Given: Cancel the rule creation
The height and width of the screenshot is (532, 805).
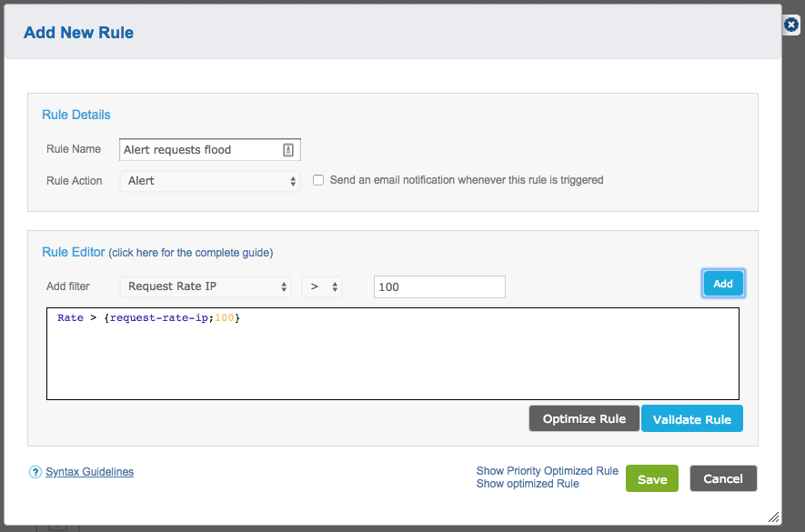Looking at the screenshot, I should click(723, 478).
